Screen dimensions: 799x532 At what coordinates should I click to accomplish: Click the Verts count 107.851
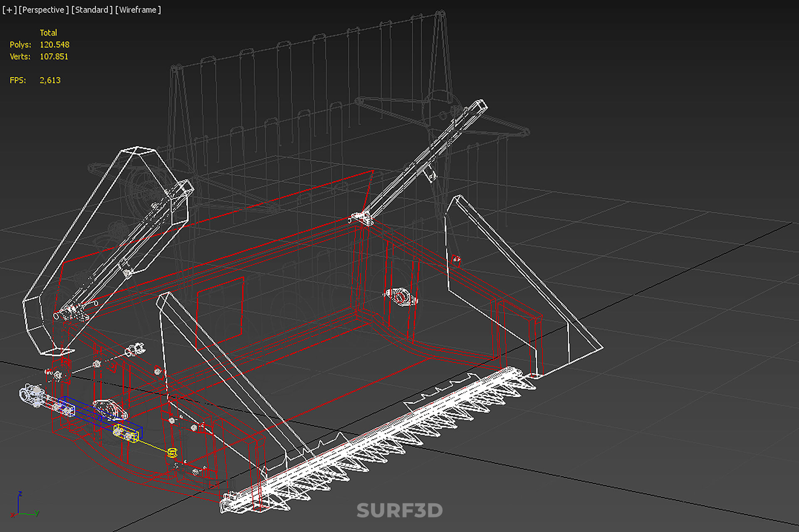[54, 57]
